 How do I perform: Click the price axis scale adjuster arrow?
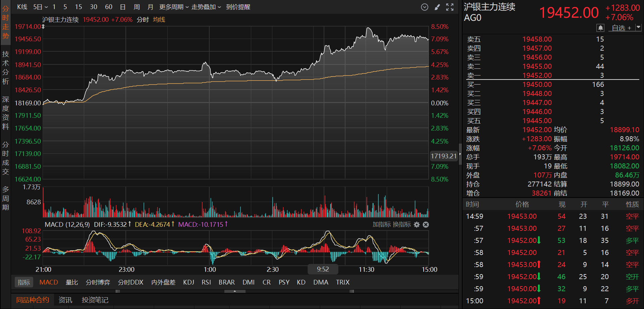[43, 27]
